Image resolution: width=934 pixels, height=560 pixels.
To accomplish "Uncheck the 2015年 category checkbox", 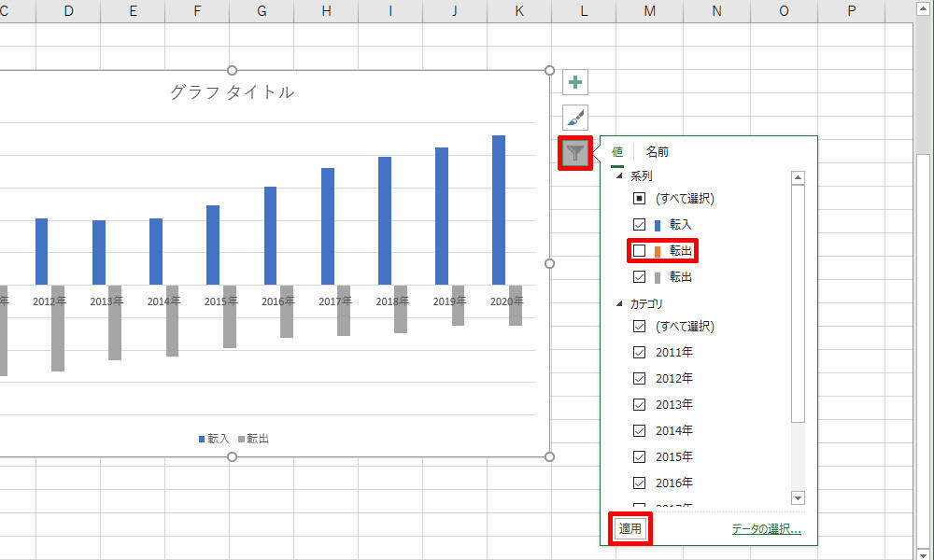I will tap(639, 457).
